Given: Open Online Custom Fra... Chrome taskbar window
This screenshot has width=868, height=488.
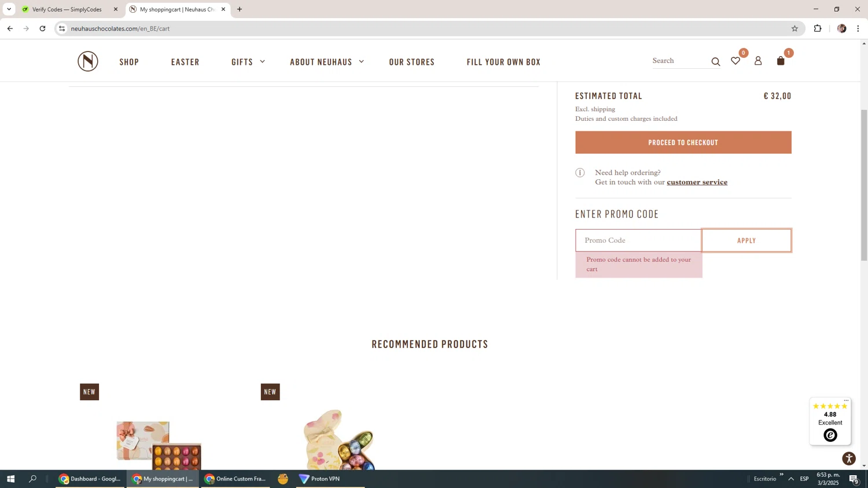Looking at the screenshot, I should 235,479.
